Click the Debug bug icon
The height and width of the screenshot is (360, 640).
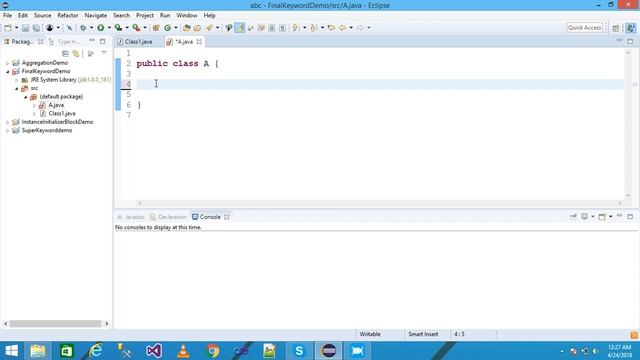[x=83, y=28]
